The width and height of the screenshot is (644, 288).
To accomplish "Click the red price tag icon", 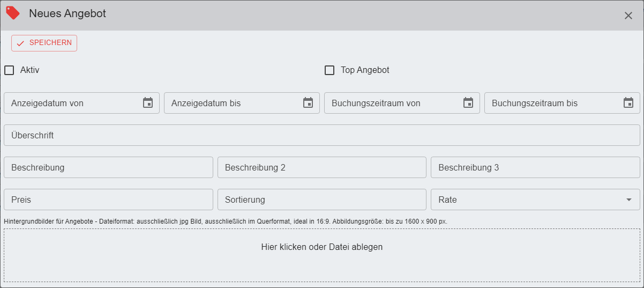I will click(x=13, y=13).
